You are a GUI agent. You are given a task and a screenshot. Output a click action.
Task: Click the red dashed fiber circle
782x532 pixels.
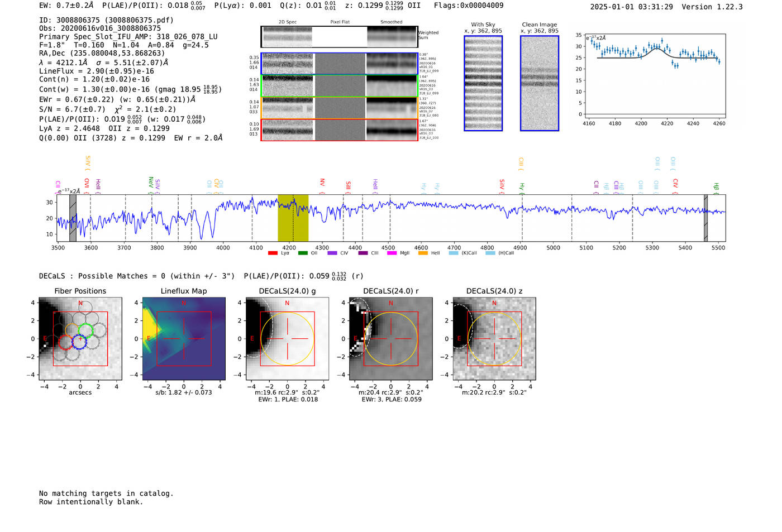pos(66,342)
